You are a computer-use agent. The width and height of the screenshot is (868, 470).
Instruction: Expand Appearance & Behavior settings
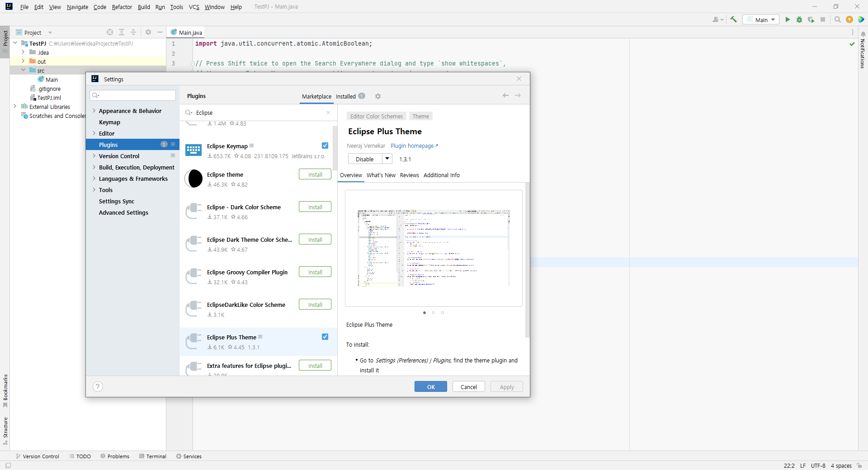94,111
